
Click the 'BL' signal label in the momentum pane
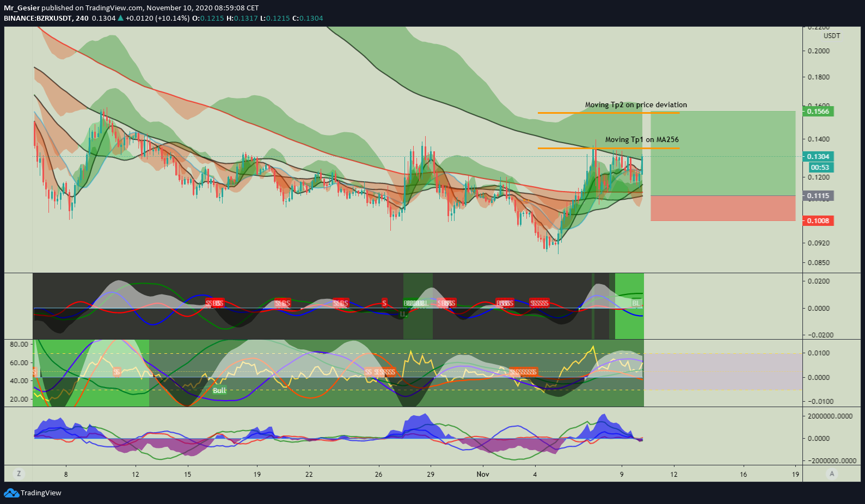636,304
